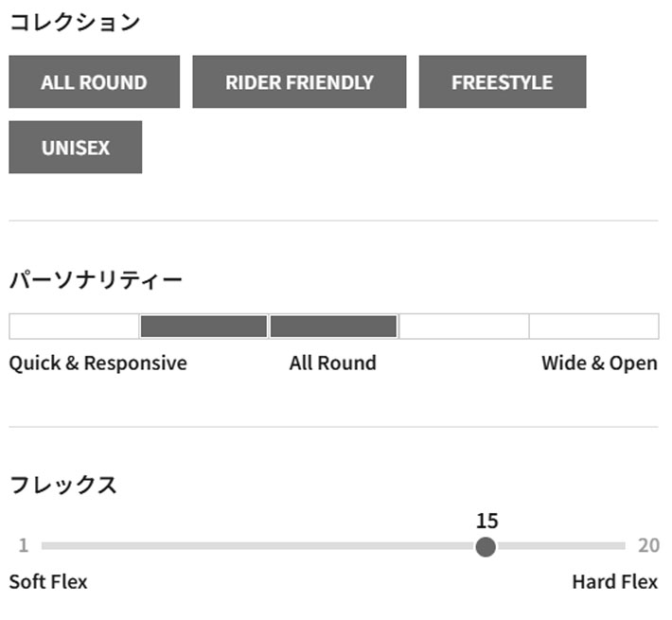Click the All Round personality label
The height and width of the screenshot is (620, 672).
click(x=332, y=363)
